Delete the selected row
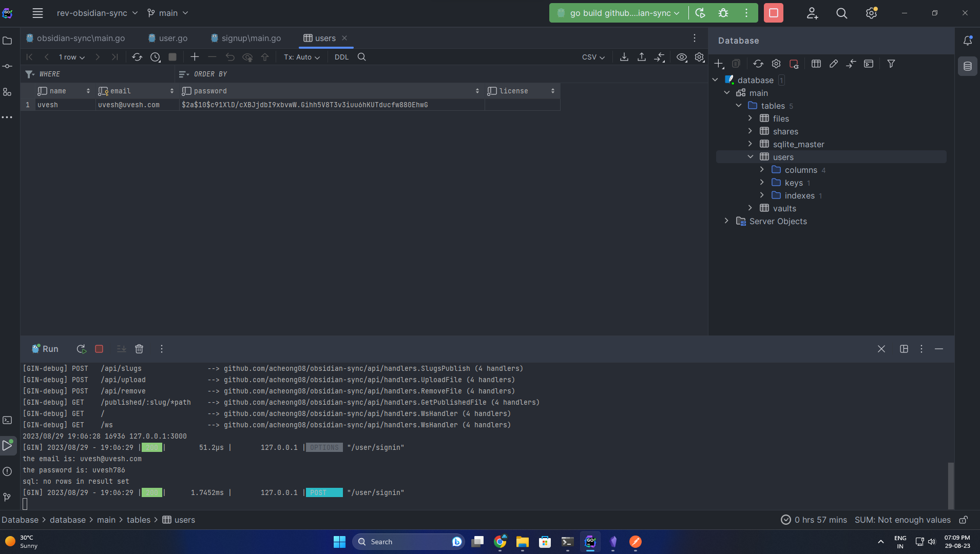Image resolution: width=980 pixels, height=554 pixels. pos(213,57)
